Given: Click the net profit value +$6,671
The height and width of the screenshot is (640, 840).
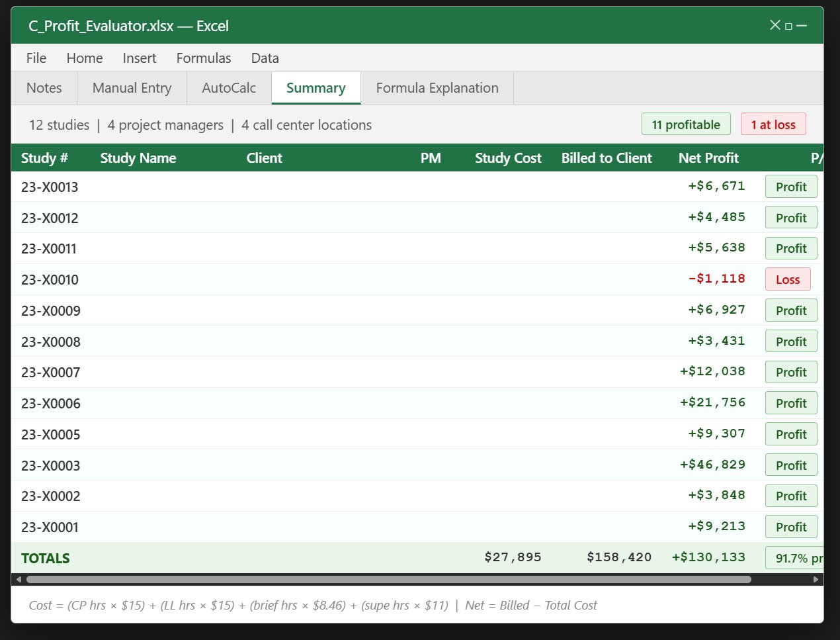Looking at the screenshot, I should pyautogui.click(x=716, y=186).
